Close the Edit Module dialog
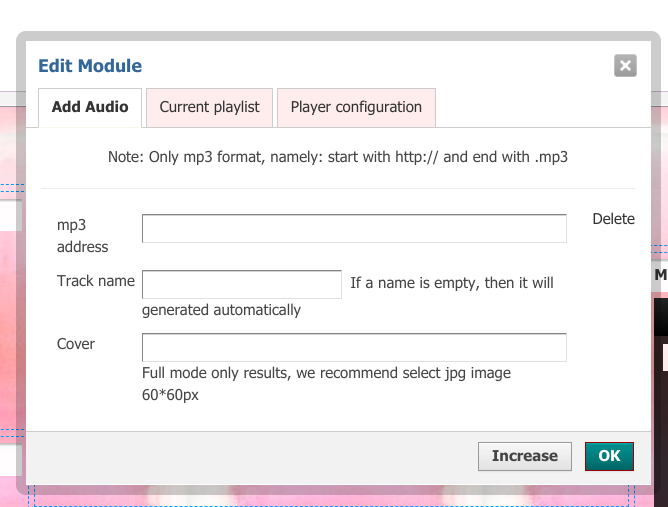The width and height of the screenshot is (668, 507). click(x=625, y=66)
